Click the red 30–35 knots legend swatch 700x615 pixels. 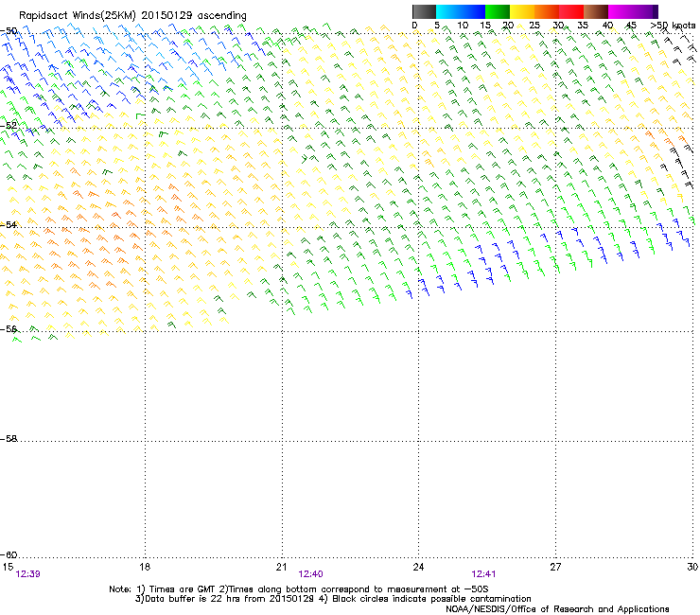point(571,11)
